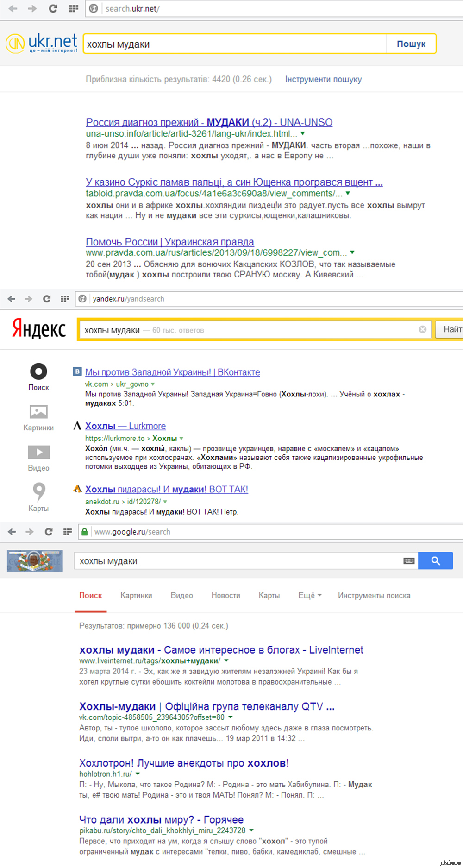
Task: Click the ukr.net logo
Action: pyautogui.click(x=42, y=44)
